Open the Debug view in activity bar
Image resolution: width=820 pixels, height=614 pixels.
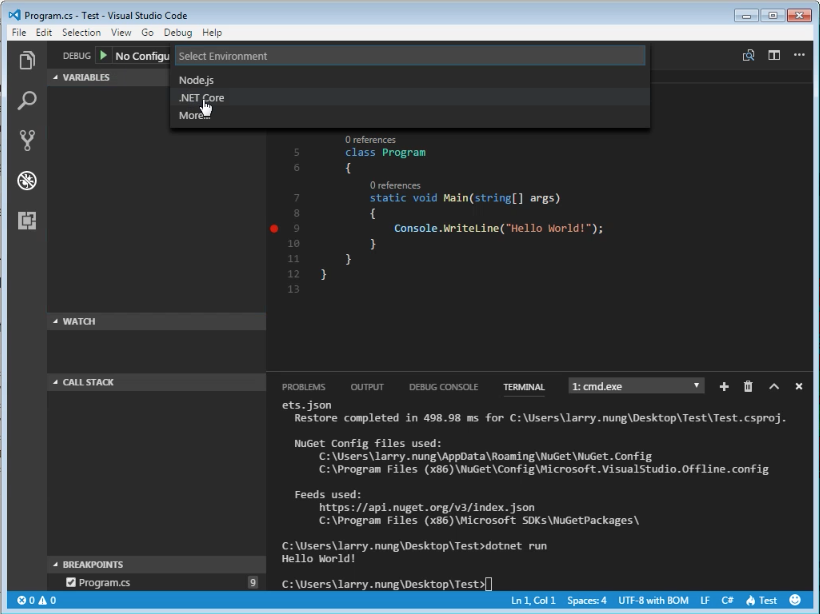click(27, 180)
